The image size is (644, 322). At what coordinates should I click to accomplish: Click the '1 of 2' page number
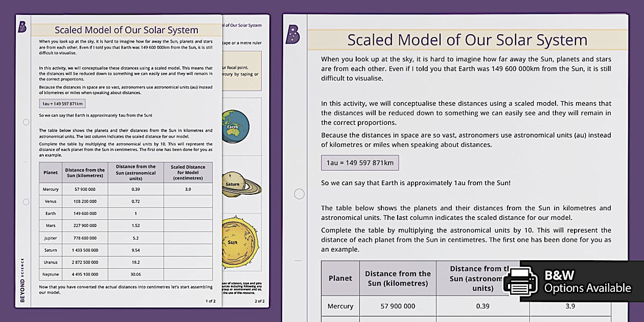pos(210,301)
